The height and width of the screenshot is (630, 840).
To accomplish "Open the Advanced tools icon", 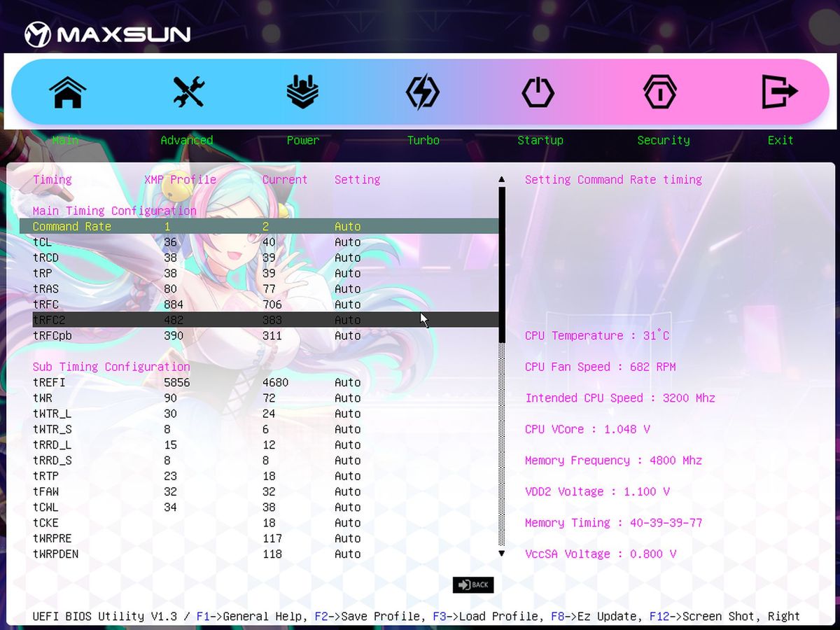I will pyautogui.click(x=188, y=92).
